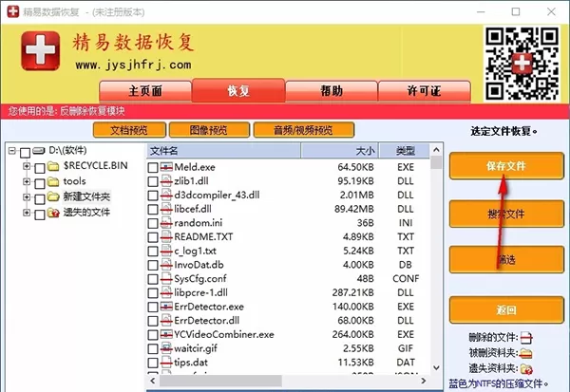
Task: Select the checkbox for InvoDat.db
Action: point(153,265)
